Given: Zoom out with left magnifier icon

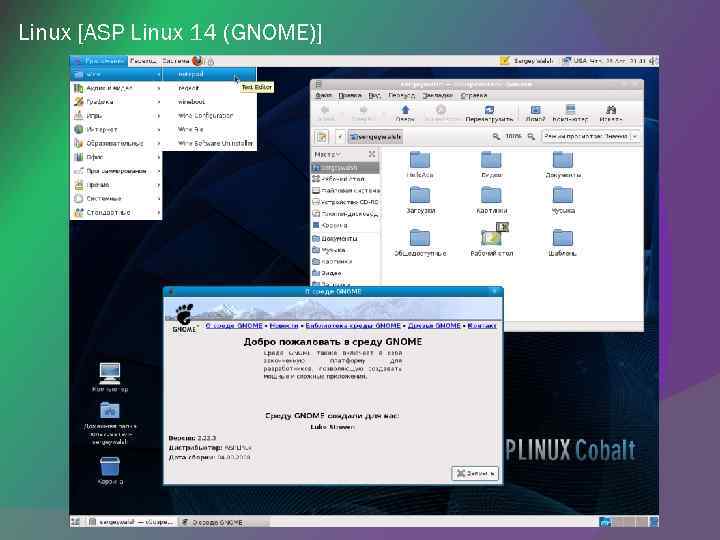Looking at the screenshot, I should pyautogui.click(x=496, y=136).
